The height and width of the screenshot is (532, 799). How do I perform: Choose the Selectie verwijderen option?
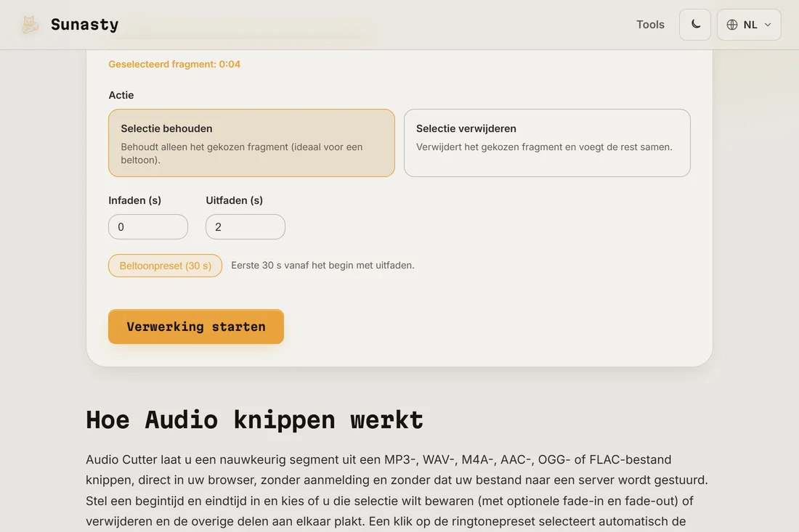tap(547, 143)
